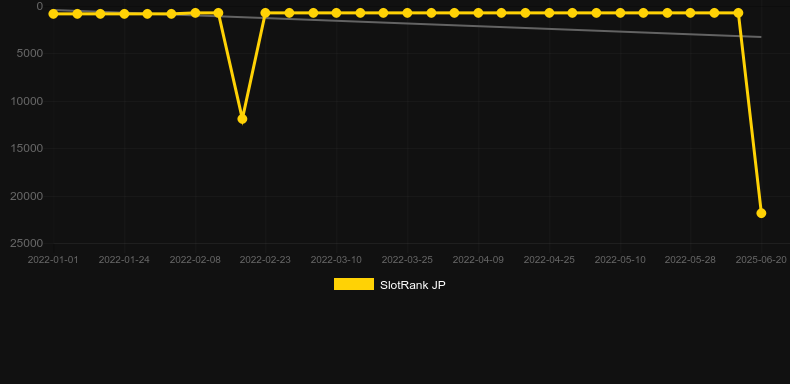Click the 15000 y-axis label
Viewport: 790px width, 384px height.
click(27, 148)
